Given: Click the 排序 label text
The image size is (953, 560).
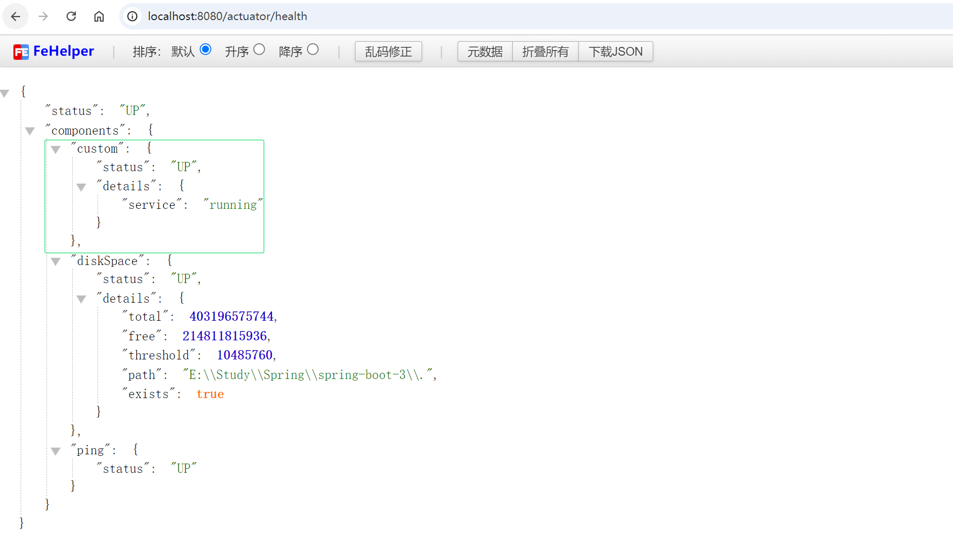Looking at the screenshot, I should pos(147,52).
